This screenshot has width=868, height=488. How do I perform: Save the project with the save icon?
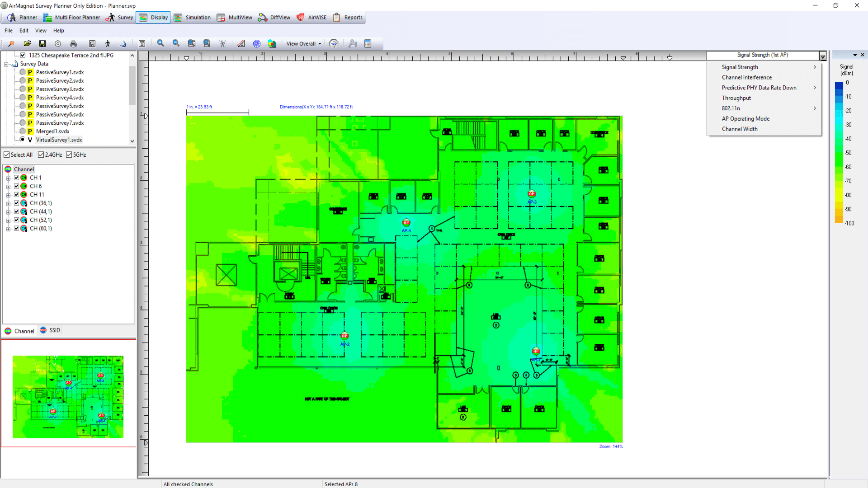42,43
